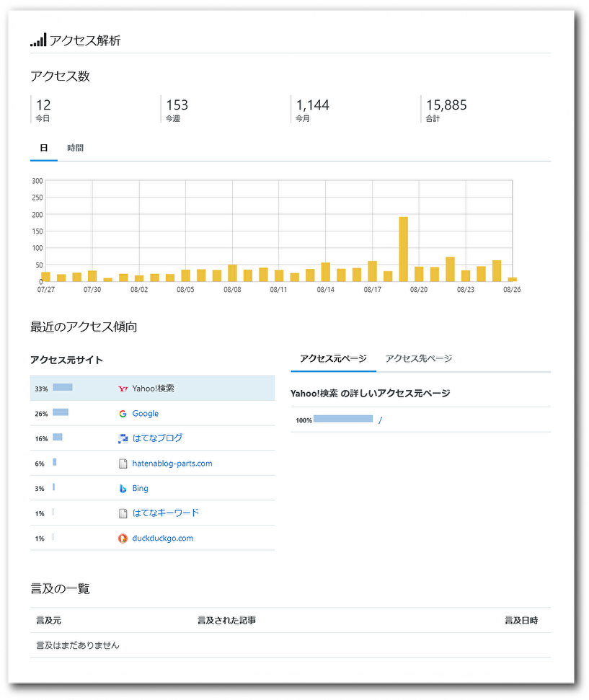Select the 日 tab

44,147
